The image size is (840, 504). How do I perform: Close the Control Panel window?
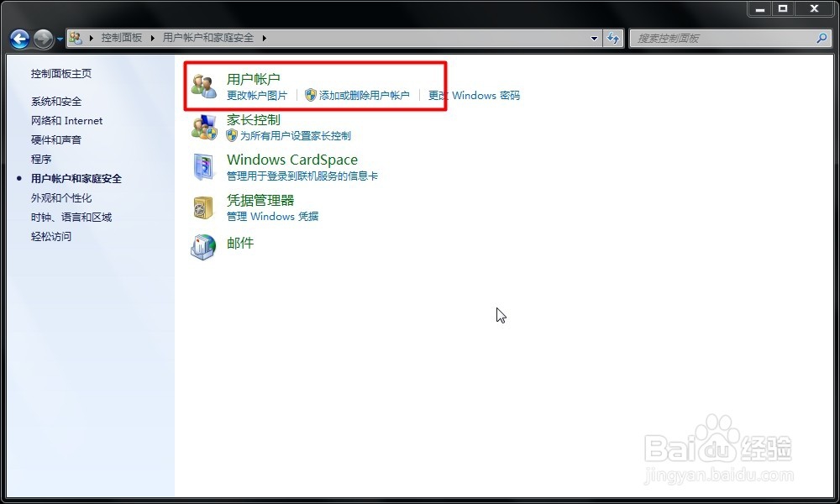(814, 8)
